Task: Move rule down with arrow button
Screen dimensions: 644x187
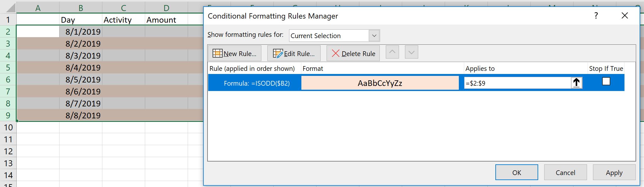Action: point(411,52)
